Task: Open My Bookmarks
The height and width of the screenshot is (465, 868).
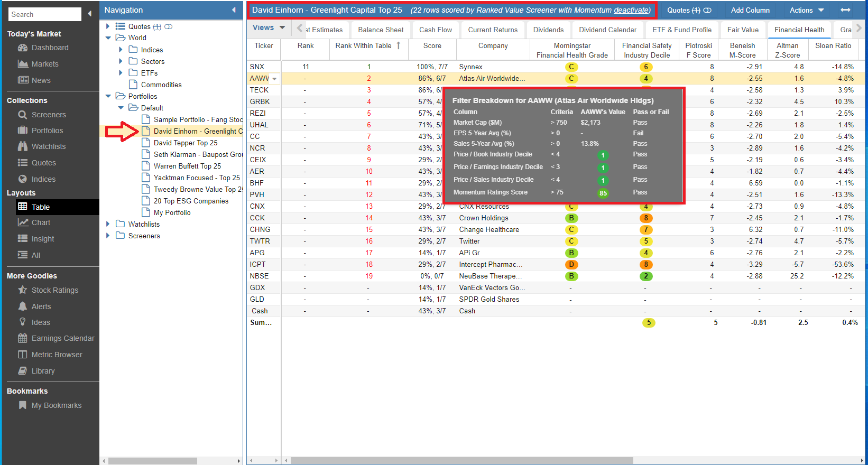Action: [x=57, y=405]
